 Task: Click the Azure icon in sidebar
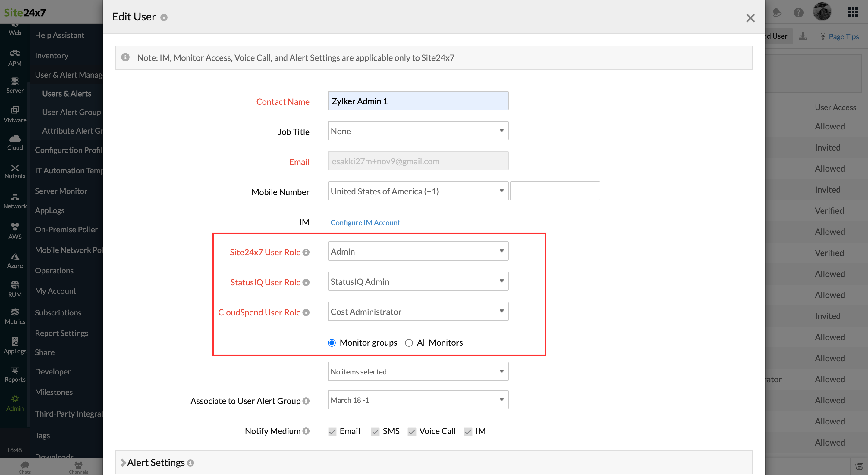tap(15, 260)
